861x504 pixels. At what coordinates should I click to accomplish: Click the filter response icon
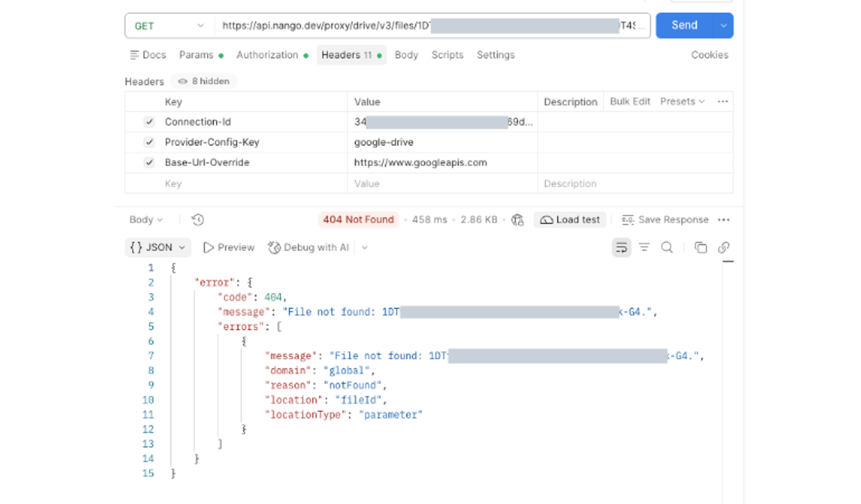coord(644,248)
